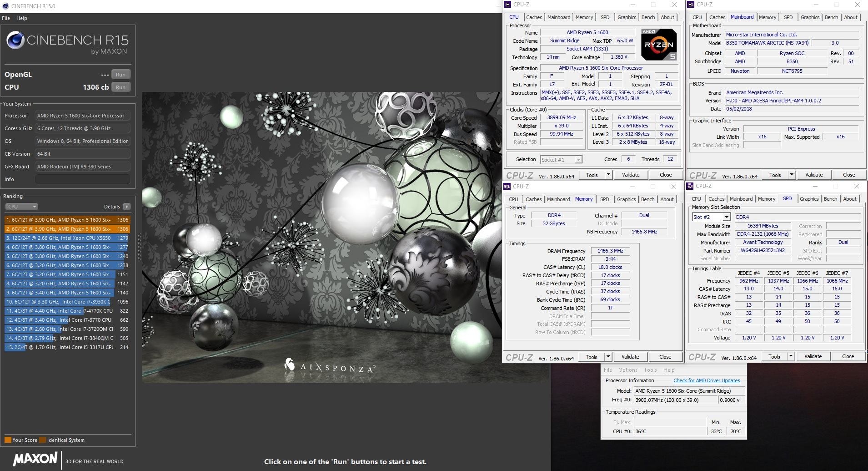Select ranking entry 15 Intel Core i5-3317U
This screenshot has height=471, width=868.
point(67,347)
